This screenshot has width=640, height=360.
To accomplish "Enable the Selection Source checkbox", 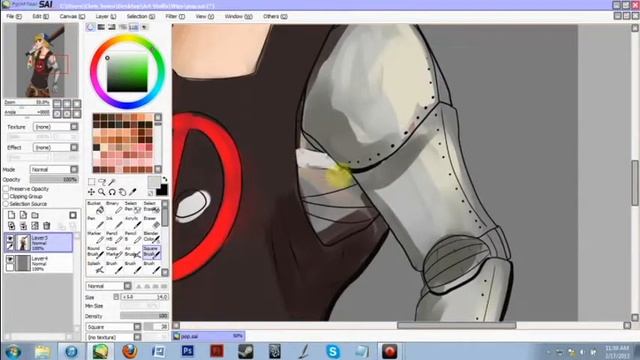I will [6, 204].
